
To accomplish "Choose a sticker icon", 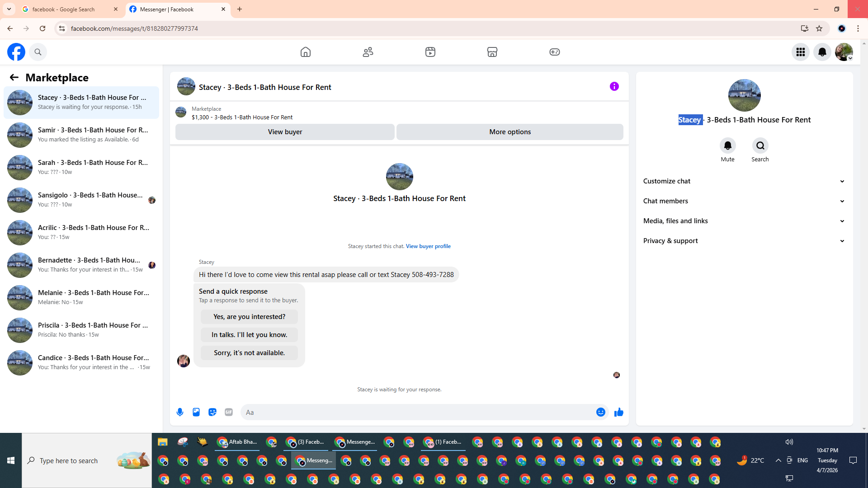I will coord(212,412).
